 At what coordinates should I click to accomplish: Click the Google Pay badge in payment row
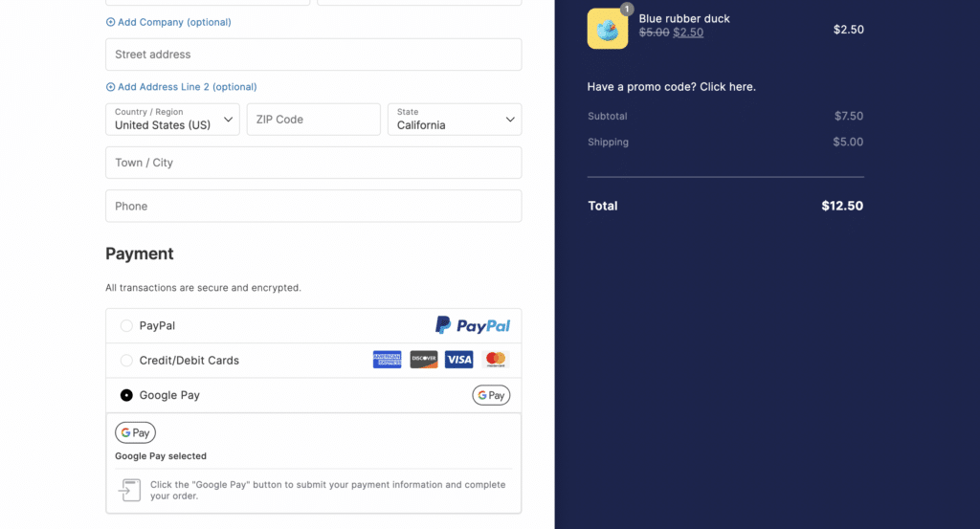click(491, 395)
